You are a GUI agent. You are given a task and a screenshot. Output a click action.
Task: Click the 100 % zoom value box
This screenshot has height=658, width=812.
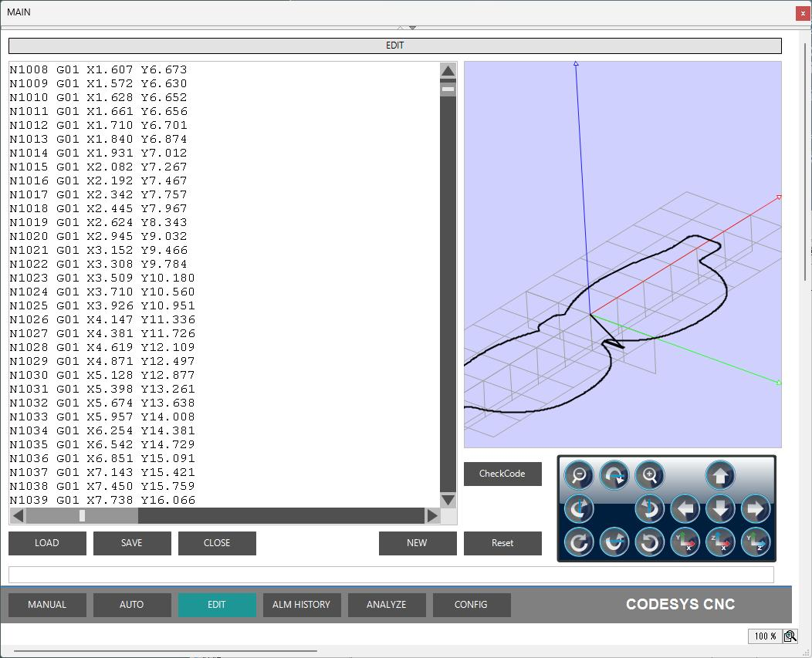tap(765, 636)
